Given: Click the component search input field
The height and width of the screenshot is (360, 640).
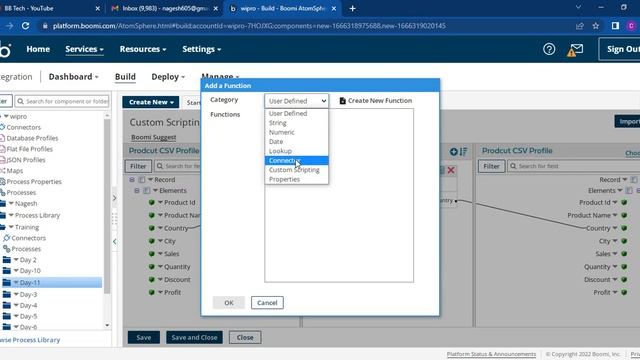Looking at the screenshot, I should tap(62, 101).
